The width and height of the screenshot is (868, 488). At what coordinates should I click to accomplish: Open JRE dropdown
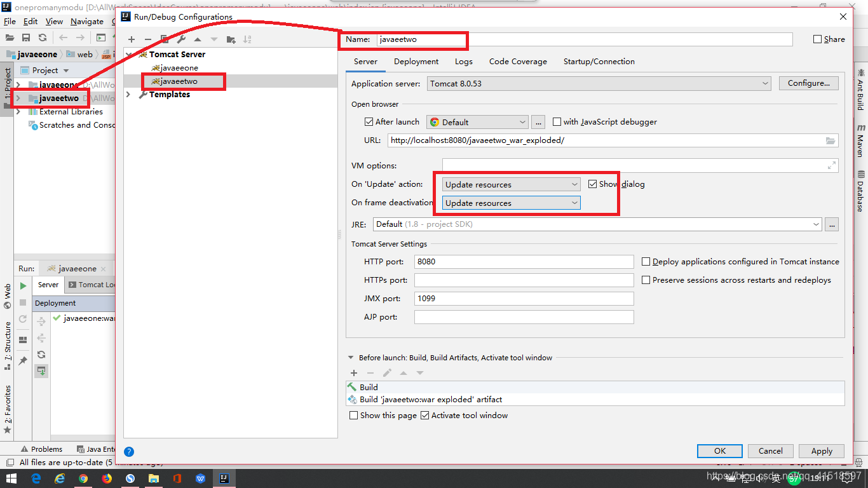click(597, 224)
